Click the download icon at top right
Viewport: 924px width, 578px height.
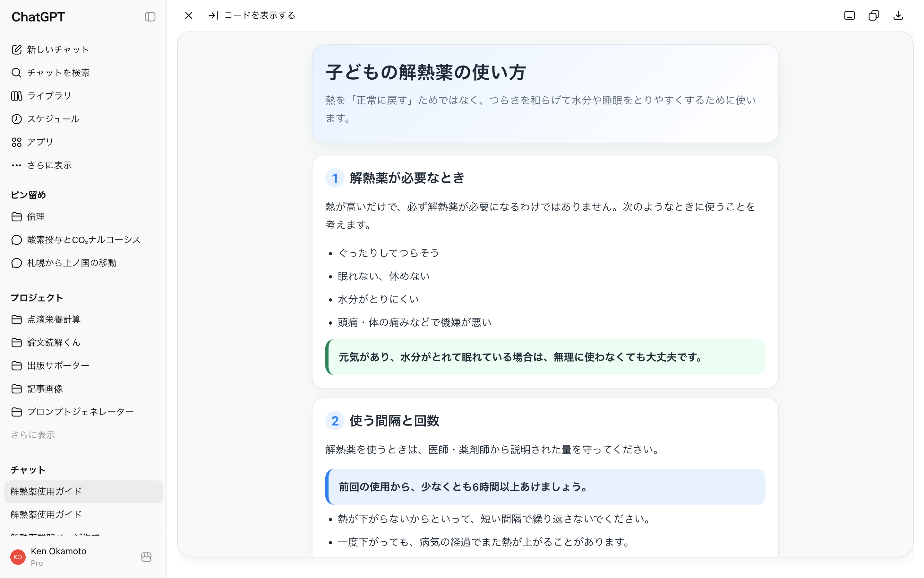[898, 15]
